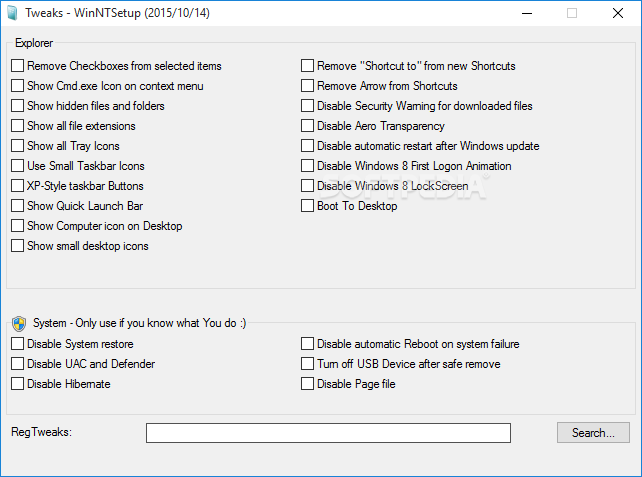
Task: Check Show small desktop icons
Action: (18, 246)
